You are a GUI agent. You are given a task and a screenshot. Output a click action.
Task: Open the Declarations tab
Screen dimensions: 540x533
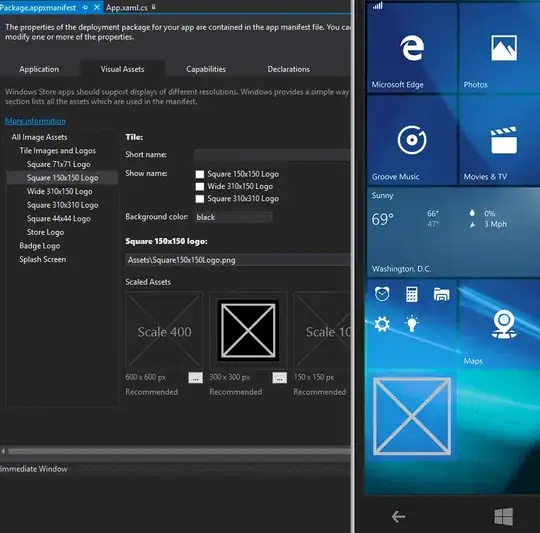289,69
